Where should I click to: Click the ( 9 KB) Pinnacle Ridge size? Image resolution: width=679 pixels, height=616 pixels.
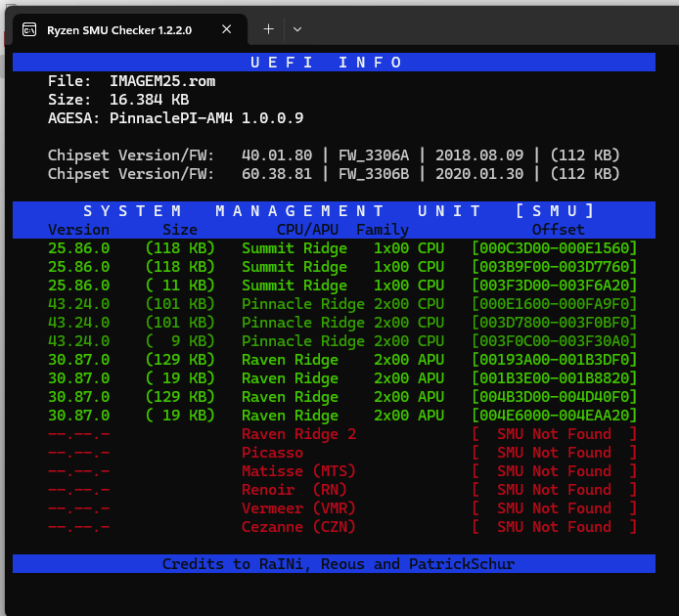tap(180, 341)
